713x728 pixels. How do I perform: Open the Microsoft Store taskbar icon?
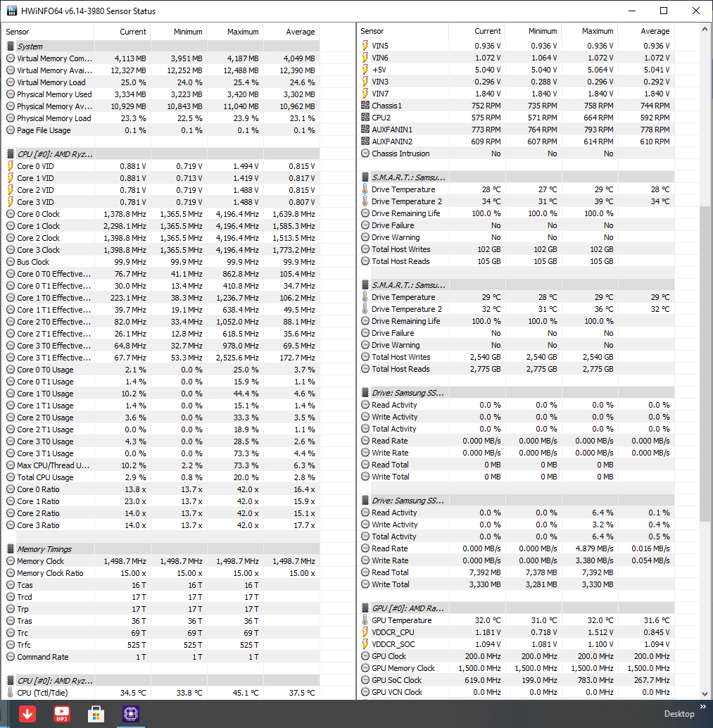[96, 714]
